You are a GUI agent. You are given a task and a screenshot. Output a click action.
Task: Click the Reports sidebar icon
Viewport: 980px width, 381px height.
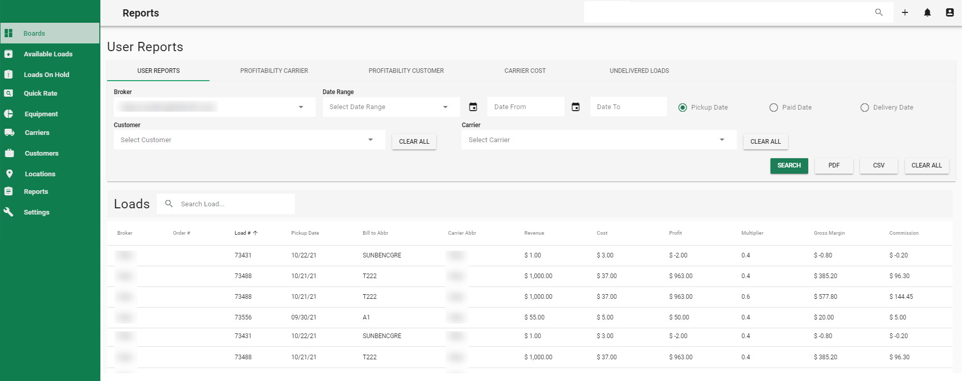pos(8,191)
